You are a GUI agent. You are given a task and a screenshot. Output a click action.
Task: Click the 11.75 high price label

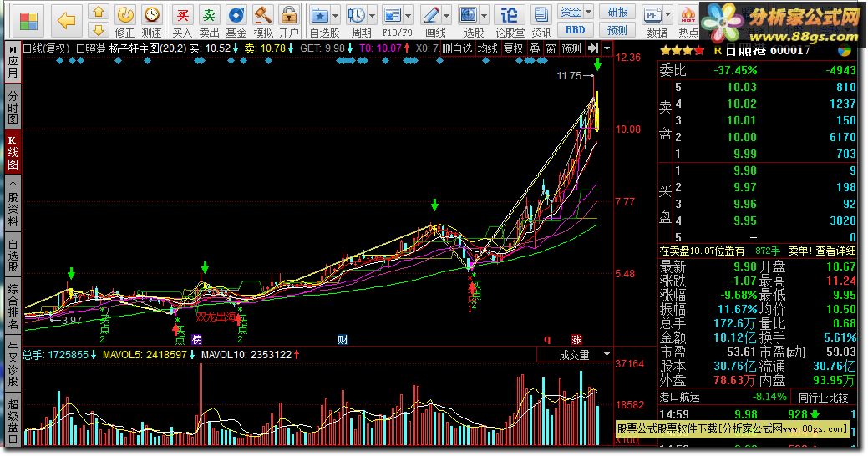pyautogui.click(x=569, y=76)
